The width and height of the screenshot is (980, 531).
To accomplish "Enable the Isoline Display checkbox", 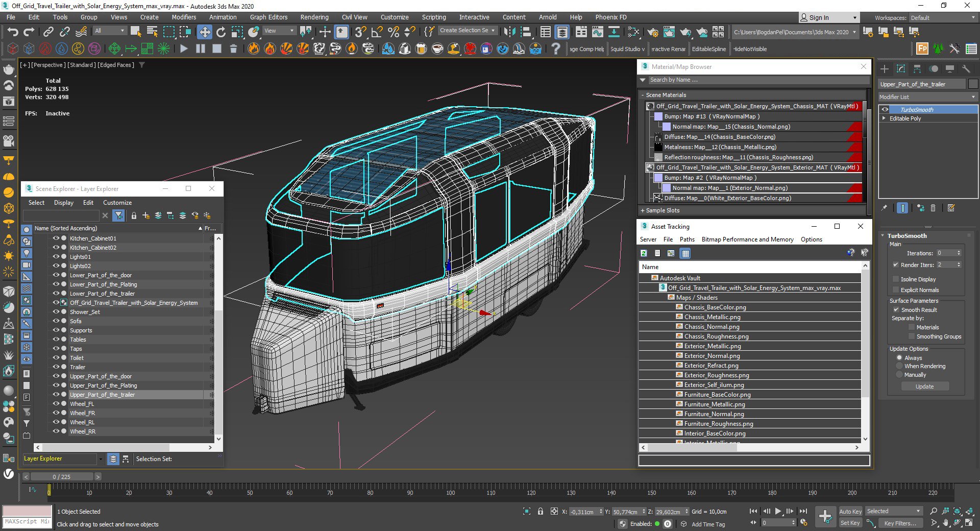I will [896, 279].
